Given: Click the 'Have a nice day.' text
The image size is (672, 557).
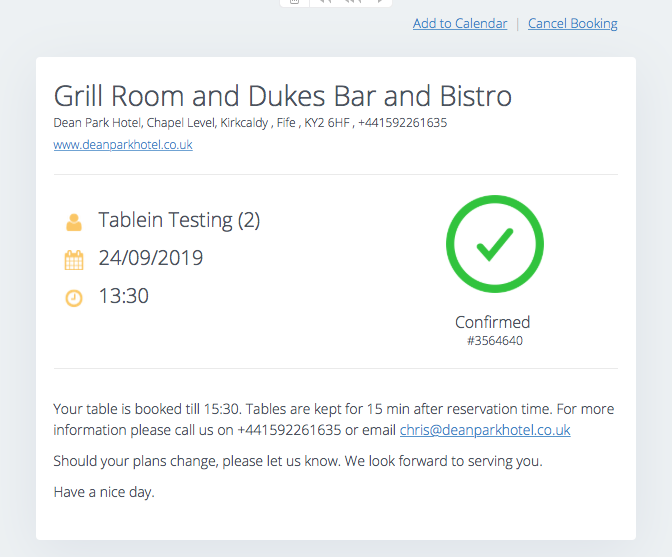Looking at the screenshot, I should pos(104,492).
